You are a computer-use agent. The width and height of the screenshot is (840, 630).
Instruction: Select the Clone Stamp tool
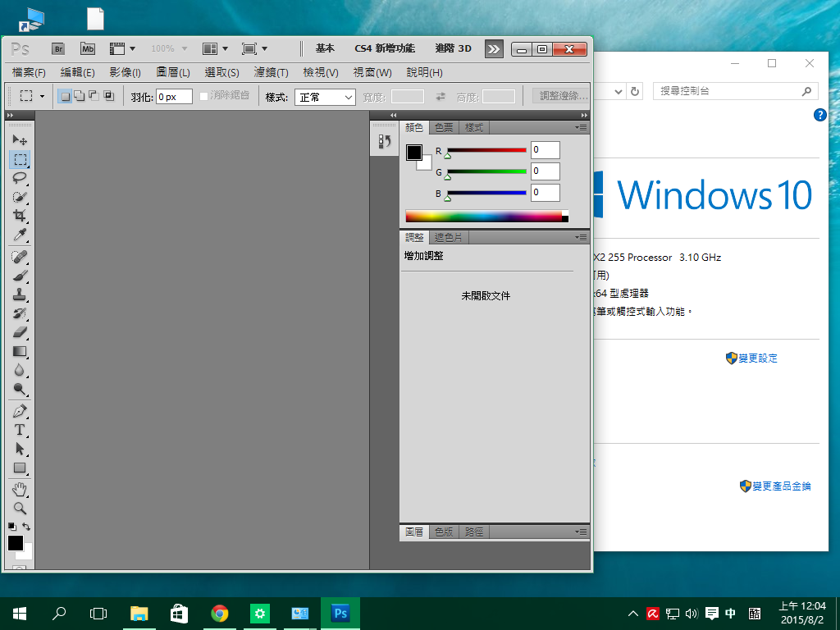20,294
